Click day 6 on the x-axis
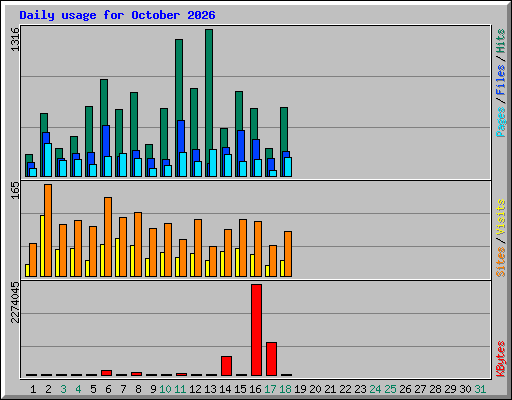Image resolution: width=512 pixels, height=400 pixels. coord(108,389)
